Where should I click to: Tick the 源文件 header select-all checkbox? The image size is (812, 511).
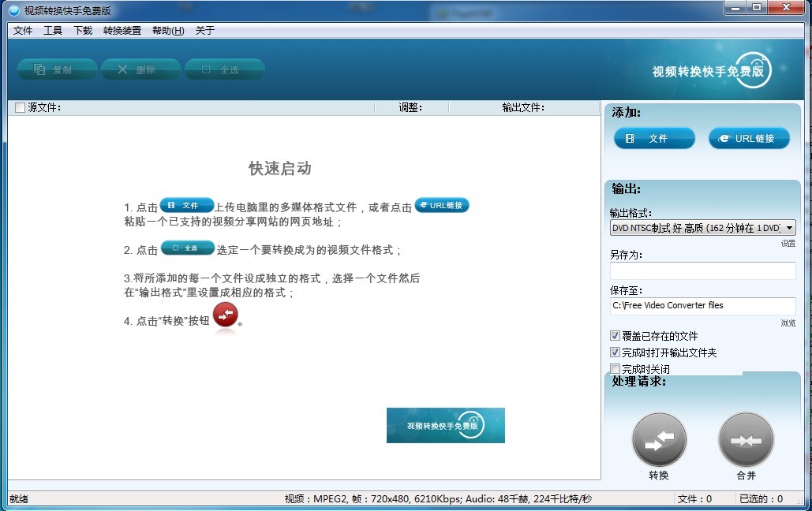(20, 108)
